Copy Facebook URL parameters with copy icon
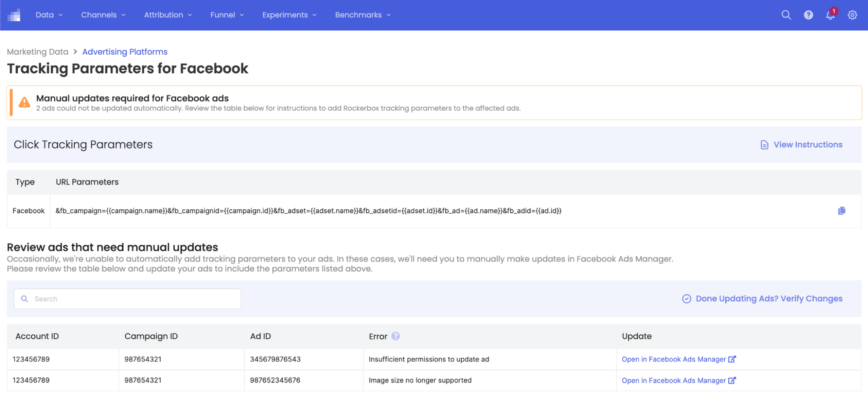 pos(842,211)
